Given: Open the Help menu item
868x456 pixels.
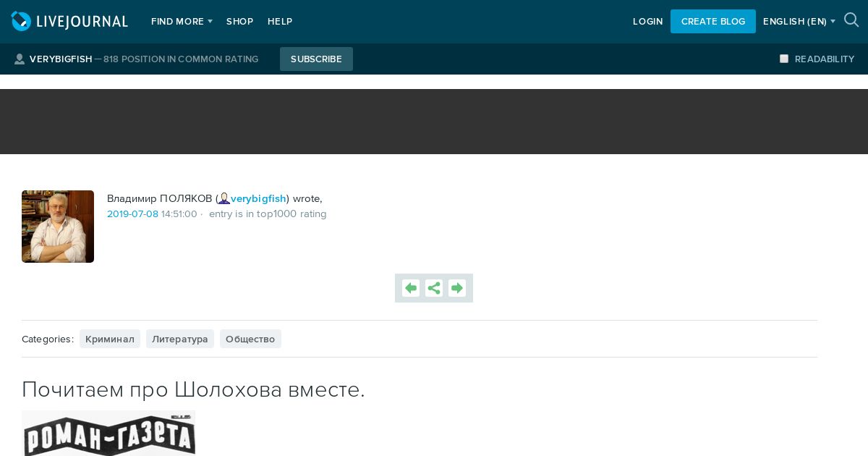Looking at the screenshot, I should 280,22.
